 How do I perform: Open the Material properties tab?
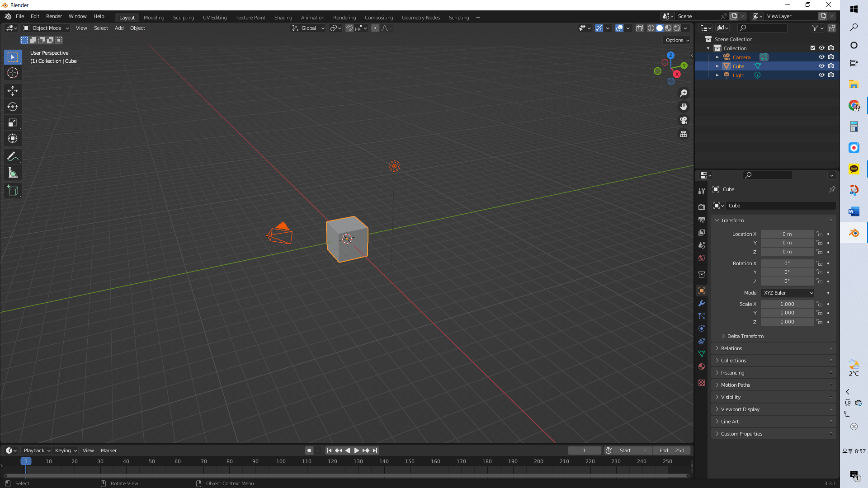702,366
